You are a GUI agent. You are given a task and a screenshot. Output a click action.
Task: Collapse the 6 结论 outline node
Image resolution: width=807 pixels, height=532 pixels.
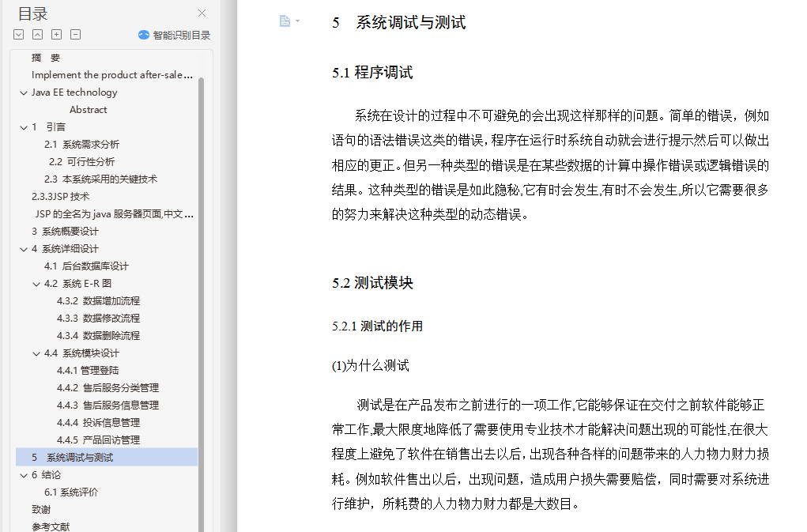click(x=23, y=475)
